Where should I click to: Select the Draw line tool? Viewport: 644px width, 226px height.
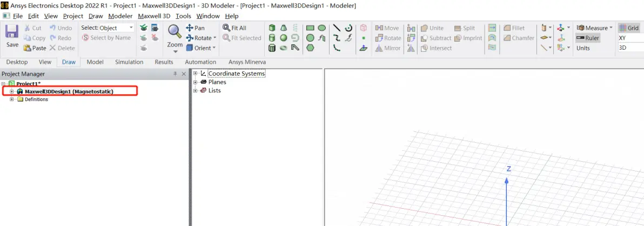(x=337, y=28)
